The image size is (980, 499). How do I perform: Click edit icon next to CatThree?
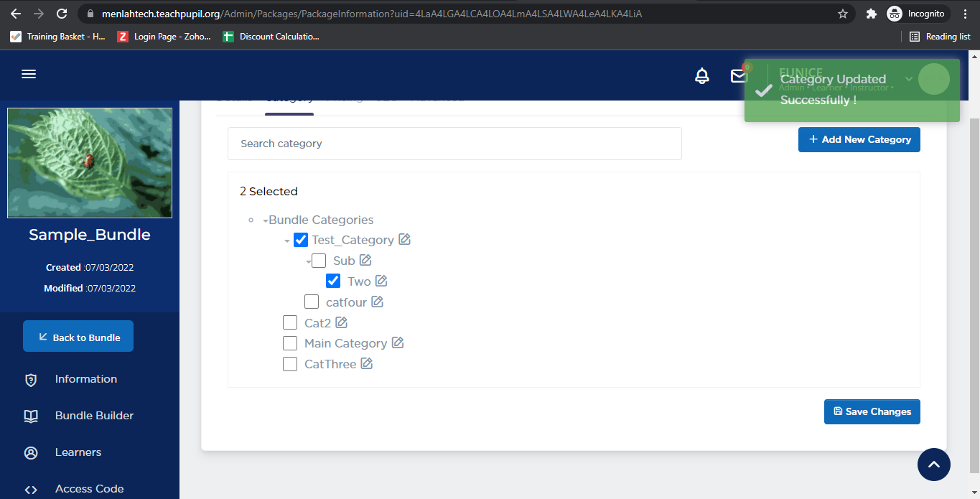click(x=366, y=364)
